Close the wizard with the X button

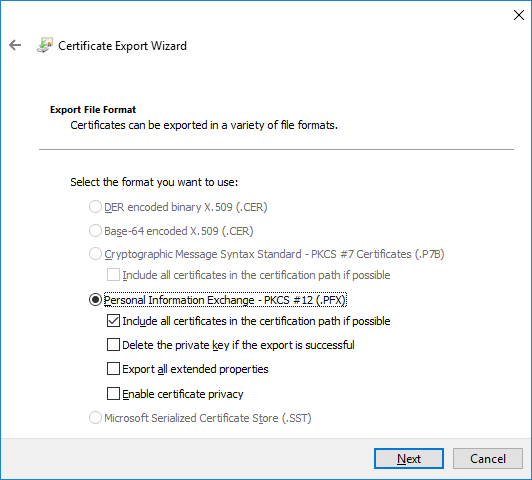click(519, 15)
